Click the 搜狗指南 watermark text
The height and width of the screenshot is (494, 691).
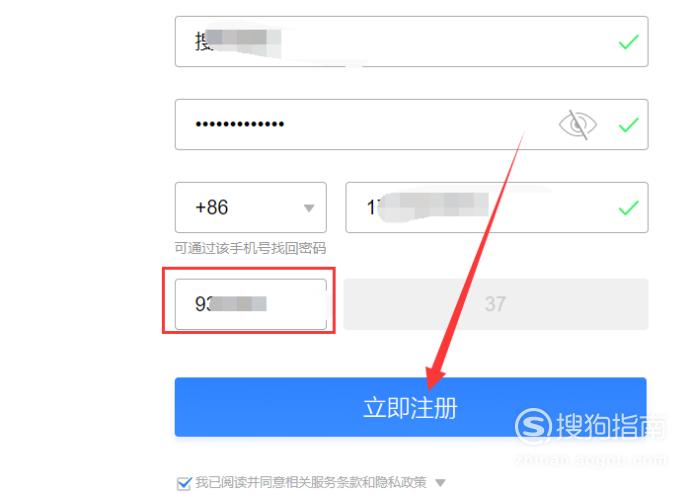[612, 426]
